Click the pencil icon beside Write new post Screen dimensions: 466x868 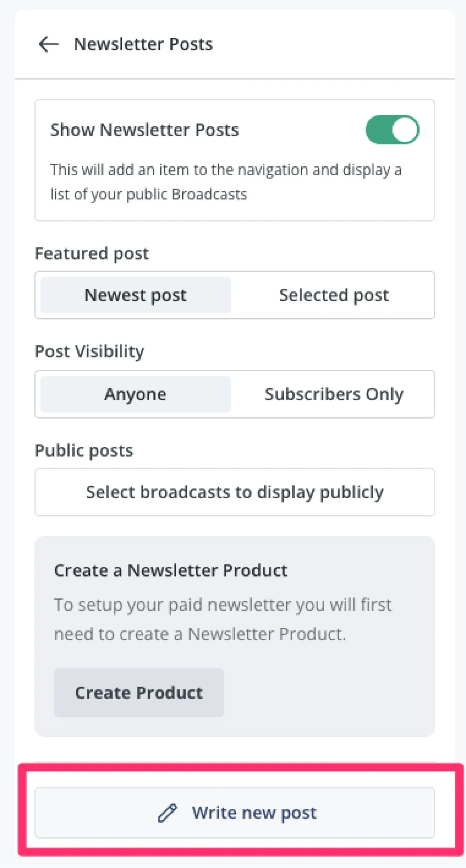click(167, 813)
